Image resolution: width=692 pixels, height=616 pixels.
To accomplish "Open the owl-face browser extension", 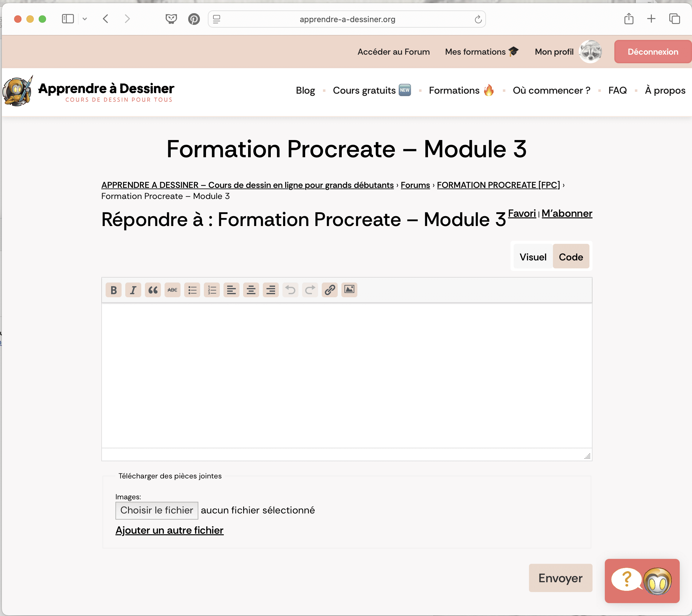I will point(171,19).
